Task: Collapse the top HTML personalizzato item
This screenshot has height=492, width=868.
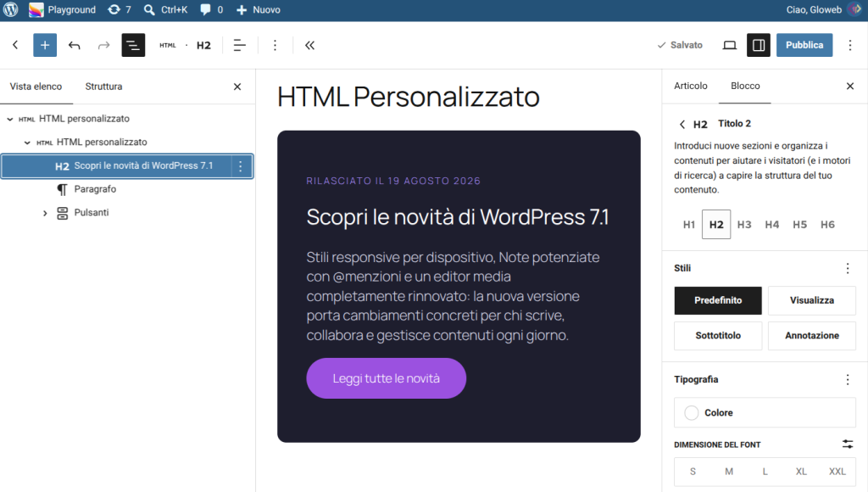Action: pyautogui.click(x=10, y=119)
